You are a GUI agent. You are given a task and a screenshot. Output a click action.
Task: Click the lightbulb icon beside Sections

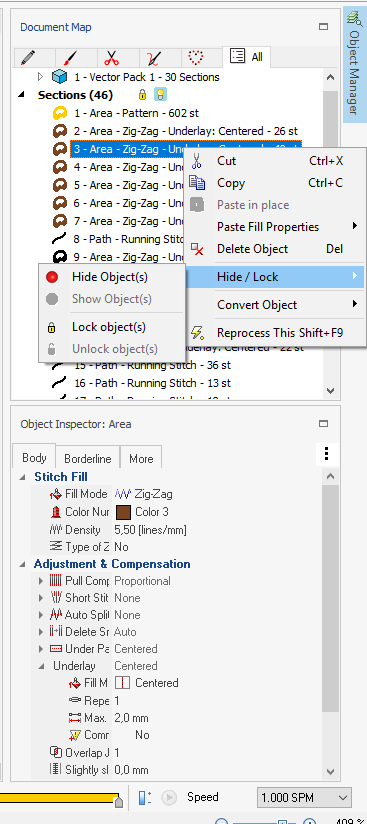(160, 95)
